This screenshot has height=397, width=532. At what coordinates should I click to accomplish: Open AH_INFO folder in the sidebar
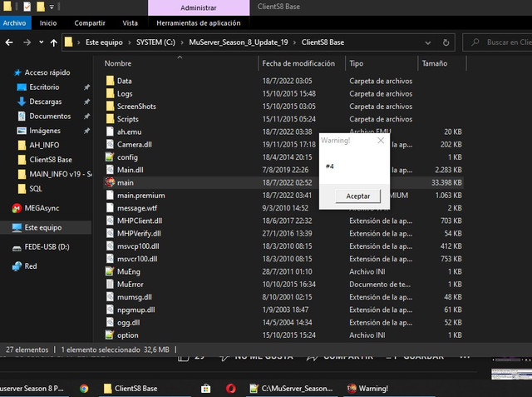44,146
